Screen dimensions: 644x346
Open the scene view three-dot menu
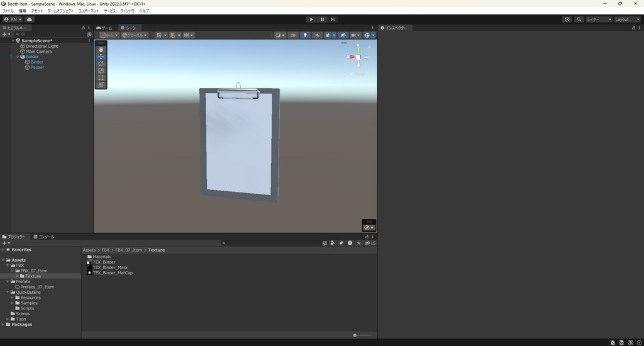coord(373,28)
